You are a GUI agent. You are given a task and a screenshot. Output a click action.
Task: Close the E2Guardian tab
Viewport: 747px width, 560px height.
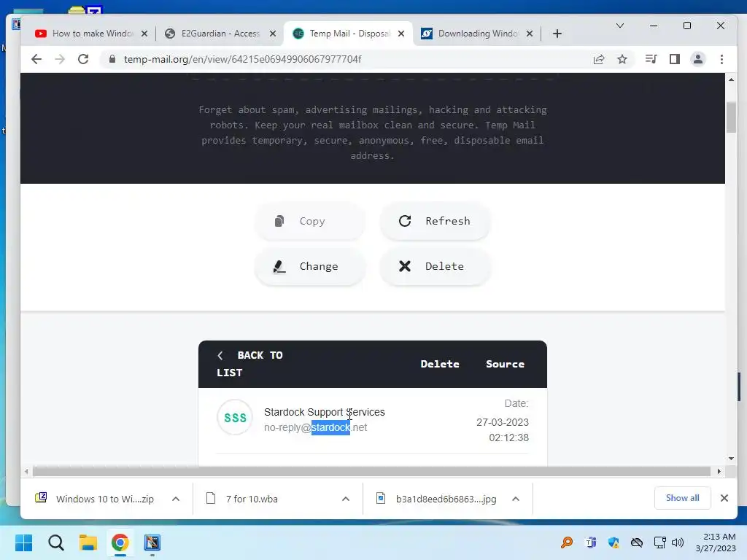tap(273, 34)
